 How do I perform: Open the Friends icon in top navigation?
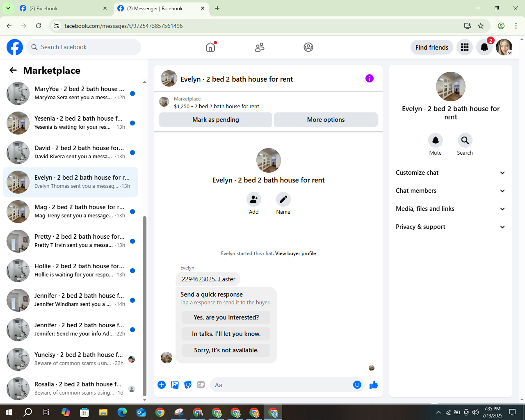click(x=260, y=47)
